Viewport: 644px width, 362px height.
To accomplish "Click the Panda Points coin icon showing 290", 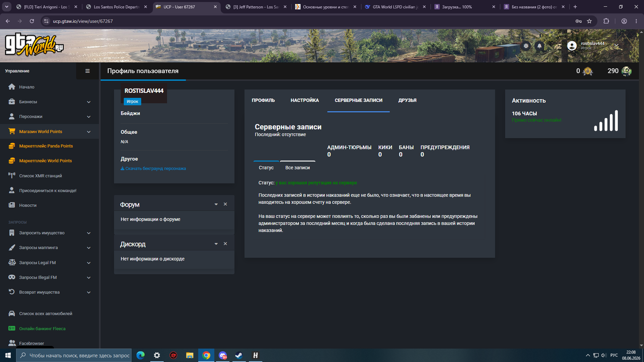I will (626, 71).
